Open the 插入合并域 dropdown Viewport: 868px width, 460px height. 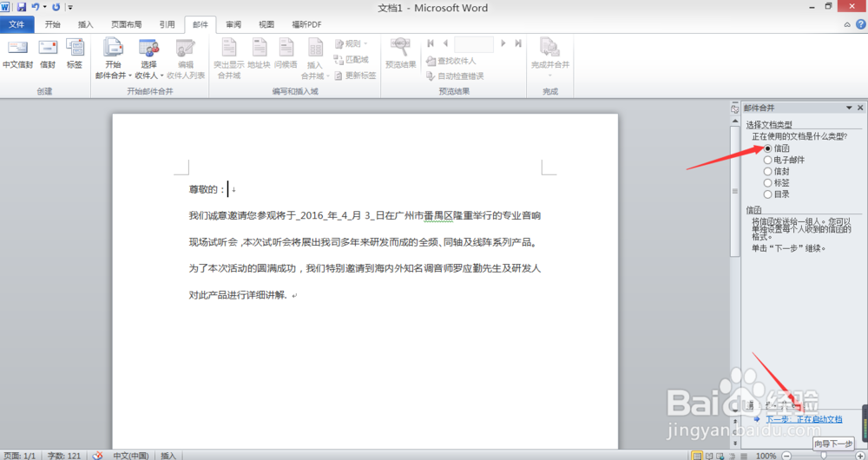click(315, 59)
